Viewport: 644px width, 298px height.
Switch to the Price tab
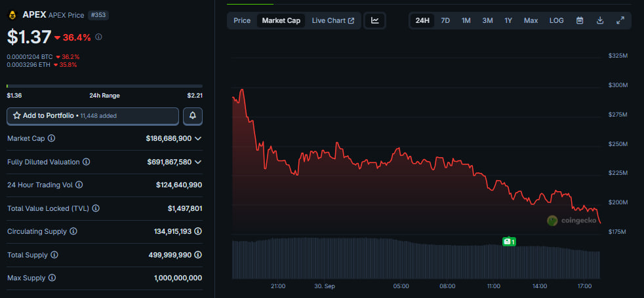[x=242, y=20]
